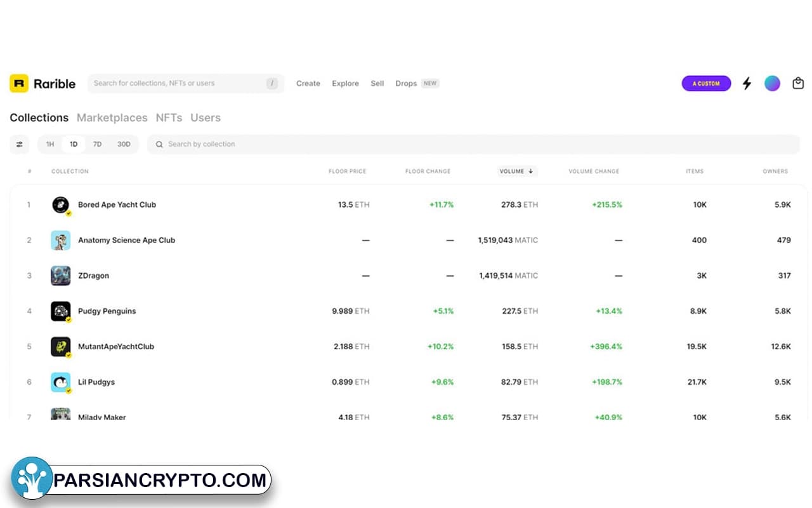The width and height of the screenshot is (812, 508).
Task: Click the Lil Pudgys collection thumbnail
Action: pos(60,382)
